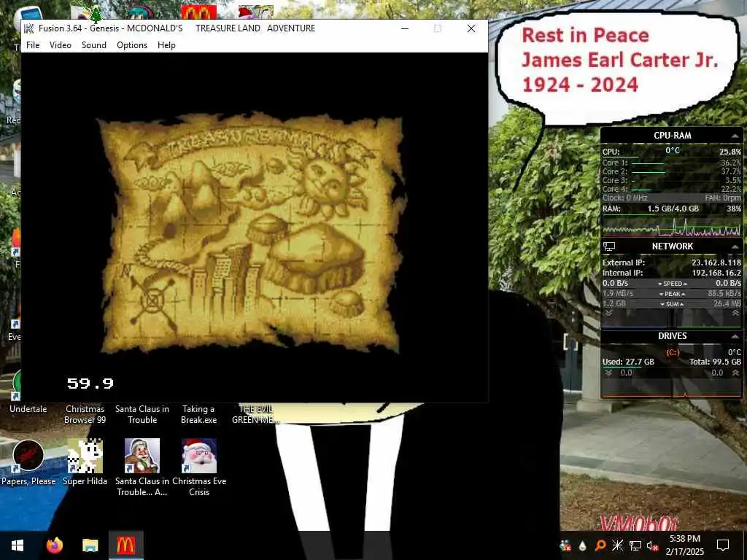Viewport: 747px width, 560px height.
Task: Close the Fusion emulator window
Action: coord(471,28)
